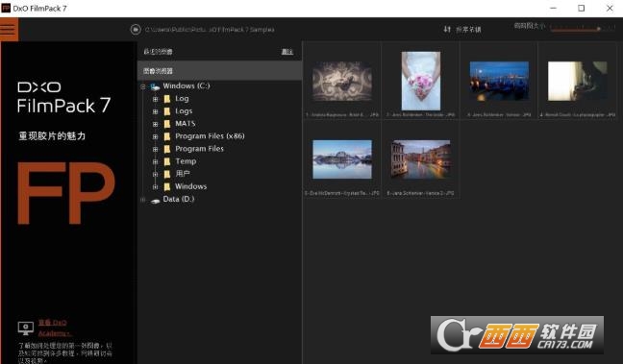Click the Windows (C:) drive icon
Screen dimensions: 623x364
(155, 86)
